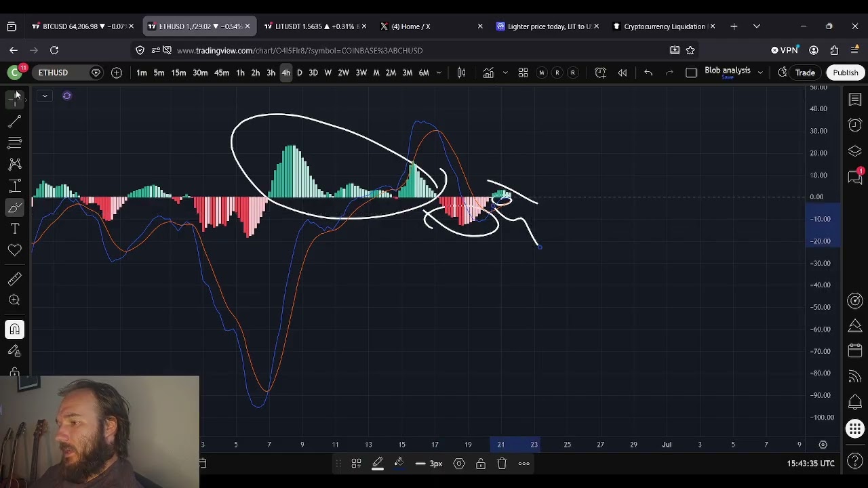This screenshot has height=488, width=868.
Task: Open the Cryptocurrency Liquidation browser tab
Action: coord(663,26)
